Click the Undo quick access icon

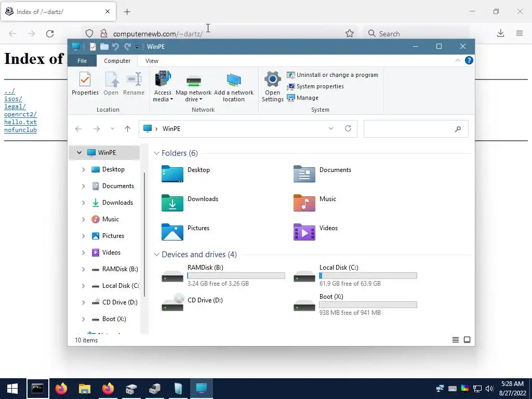(x=116, y=47)
